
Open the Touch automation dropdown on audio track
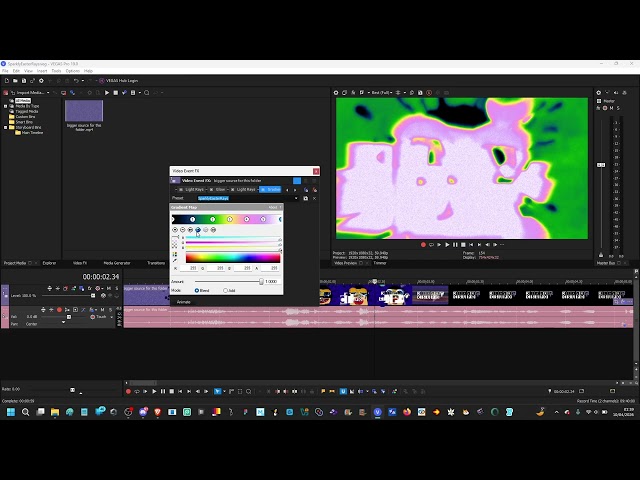coord(111,317)
